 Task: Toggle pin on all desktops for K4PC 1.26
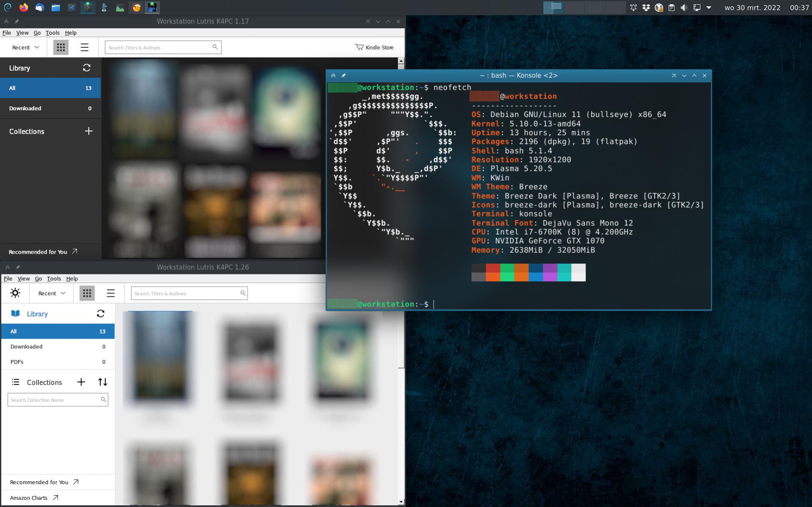click(x=18, y=267)
